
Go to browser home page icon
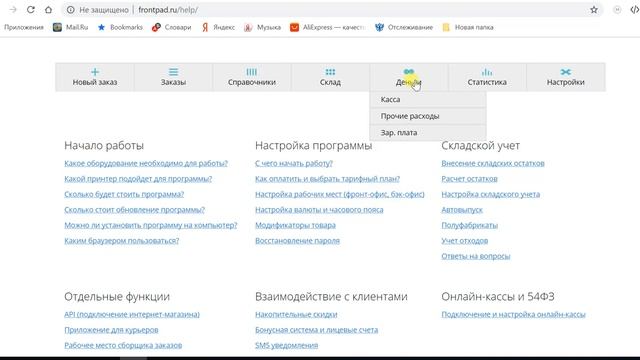tap(48, 9)
